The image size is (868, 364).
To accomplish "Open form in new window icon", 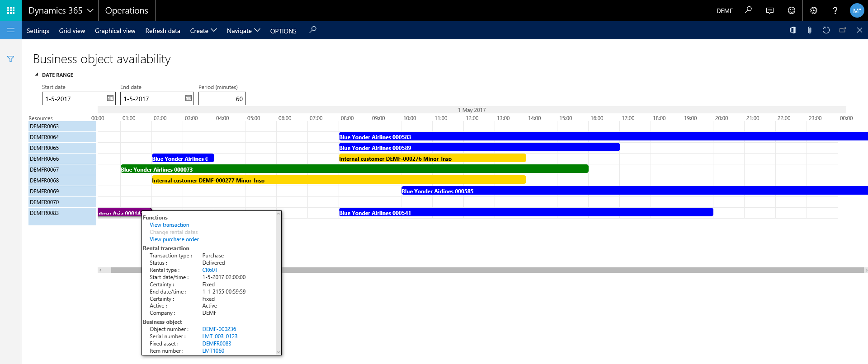I will [843, 30].
